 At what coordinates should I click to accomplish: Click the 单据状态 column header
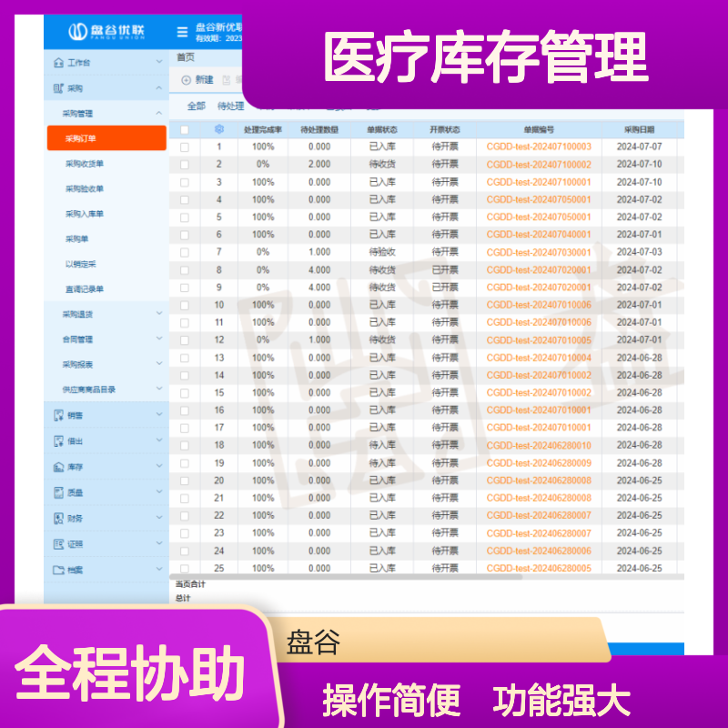[382, 129]
